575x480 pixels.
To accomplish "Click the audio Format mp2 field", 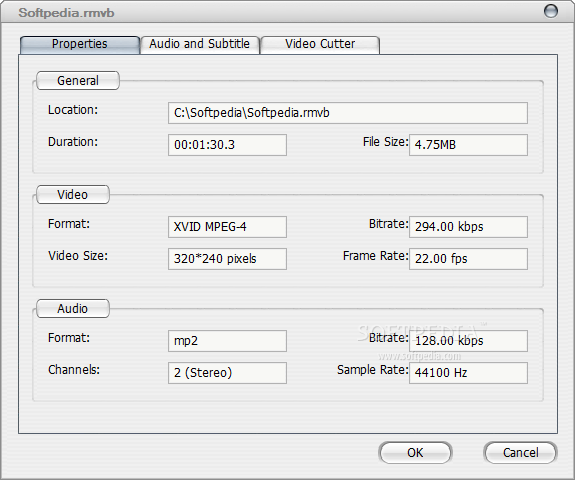I will pos(227,341).
